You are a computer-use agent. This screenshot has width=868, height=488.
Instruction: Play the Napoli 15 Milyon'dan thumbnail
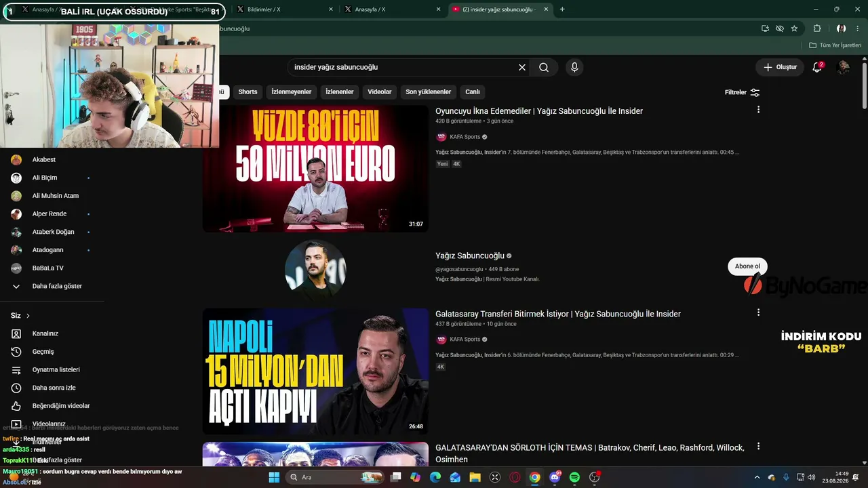coord(315,371)
